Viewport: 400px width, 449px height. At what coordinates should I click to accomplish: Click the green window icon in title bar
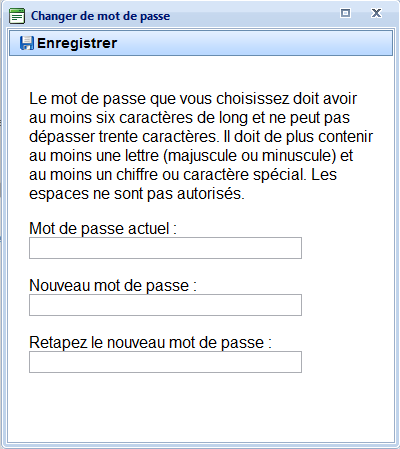coord(17,16)
